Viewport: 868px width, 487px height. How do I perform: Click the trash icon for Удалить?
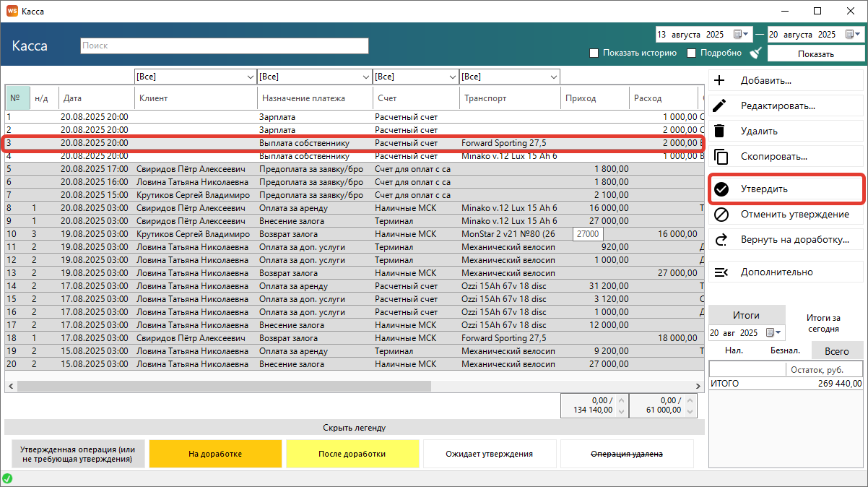(x=720, y=131)
